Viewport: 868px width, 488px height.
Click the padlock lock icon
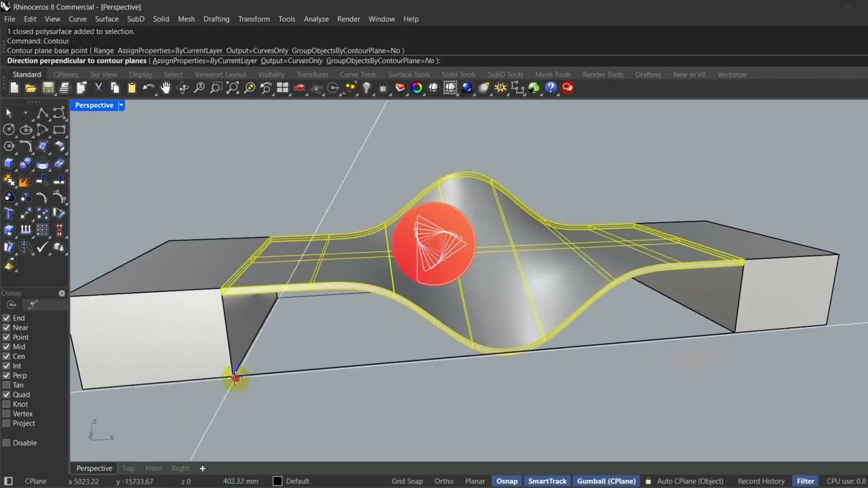(383, 87)
